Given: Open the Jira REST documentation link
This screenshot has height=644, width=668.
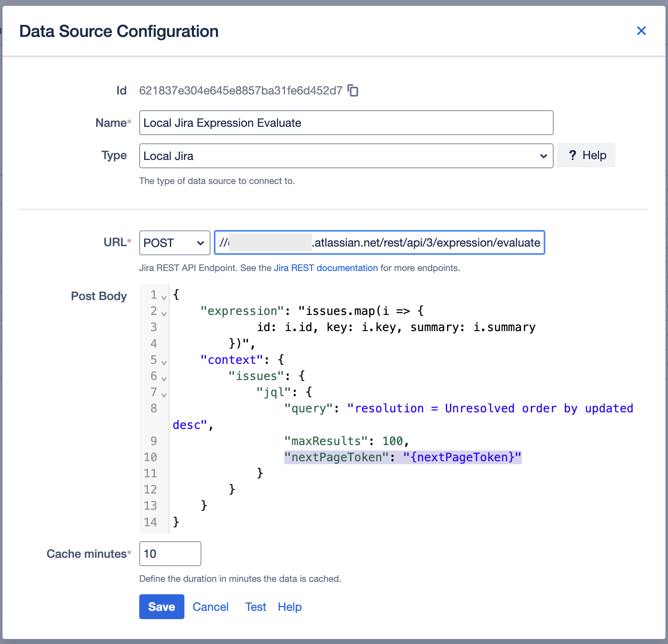Looking at the screenshot, I should coord(326,268).
